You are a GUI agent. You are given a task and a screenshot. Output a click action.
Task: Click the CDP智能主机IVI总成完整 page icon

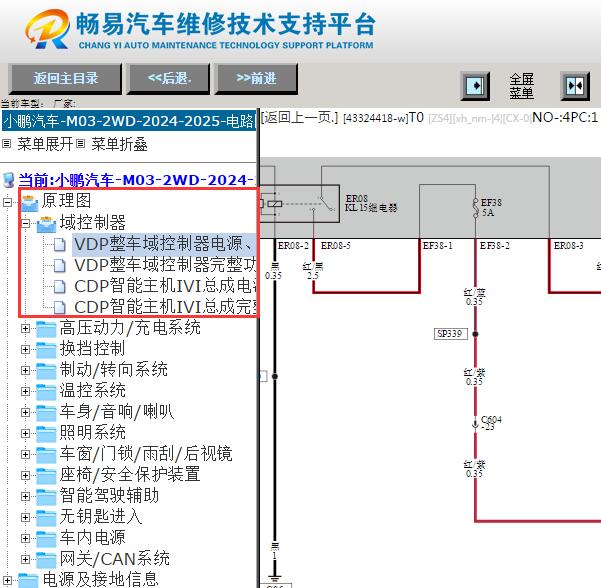(x=59, y=307)
